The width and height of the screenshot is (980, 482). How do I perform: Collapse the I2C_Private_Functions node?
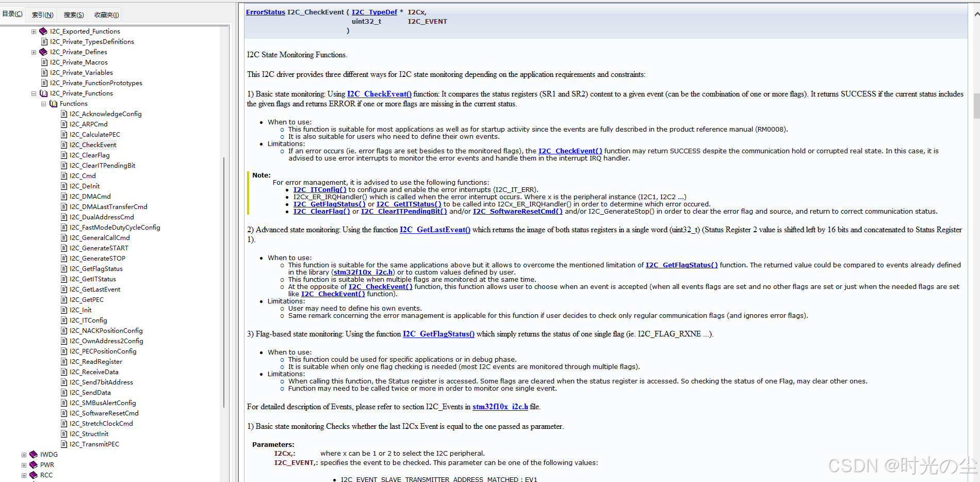tap(34, 93)
